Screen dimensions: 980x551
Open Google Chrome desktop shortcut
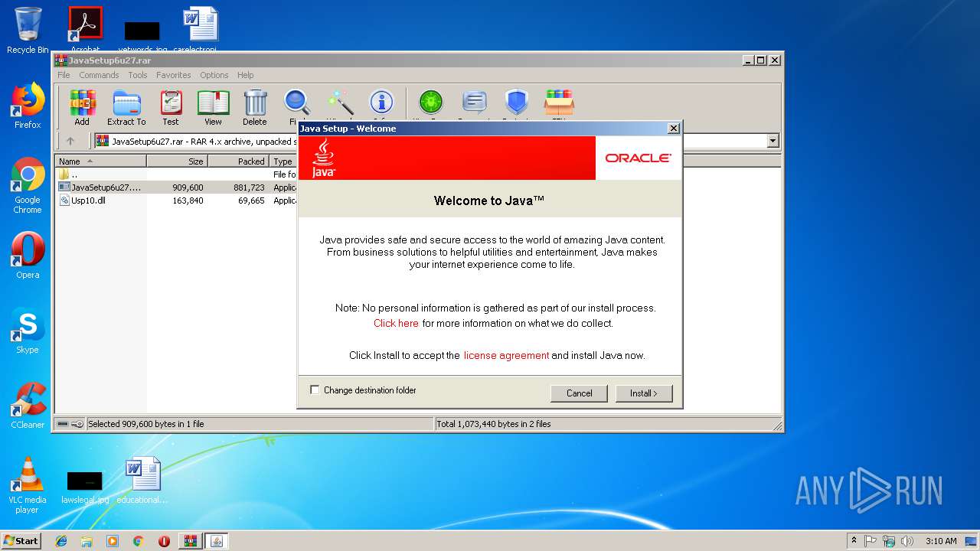point(28,186)
